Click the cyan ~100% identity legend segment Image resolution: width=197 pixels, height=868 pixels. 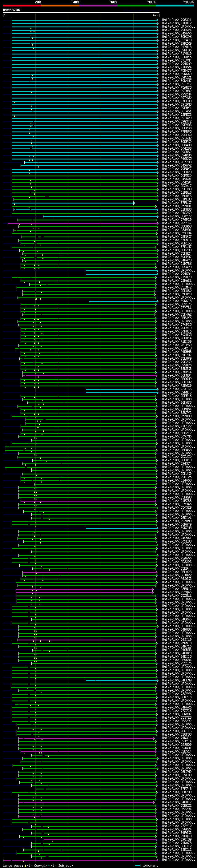(x=175, y=6)
